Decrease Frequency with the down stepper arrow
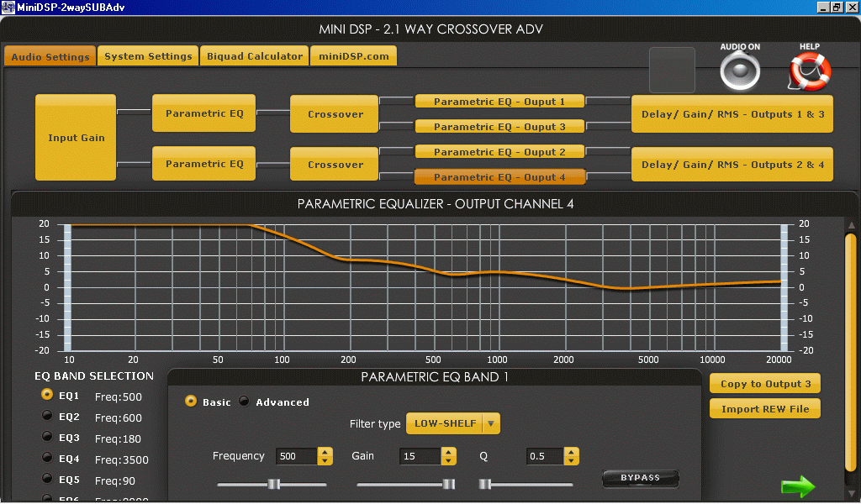 [x=325, y=460]
